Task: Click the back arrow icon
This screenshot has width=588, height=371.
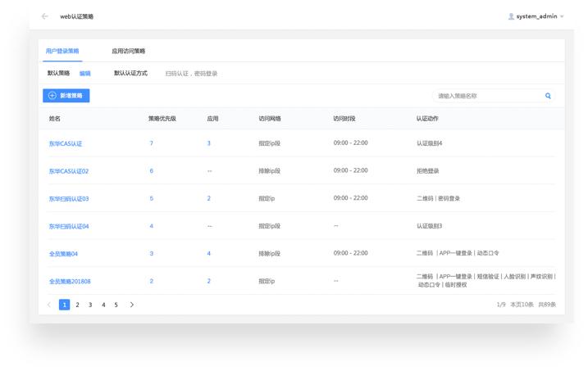Action: (x=45, y=16)
